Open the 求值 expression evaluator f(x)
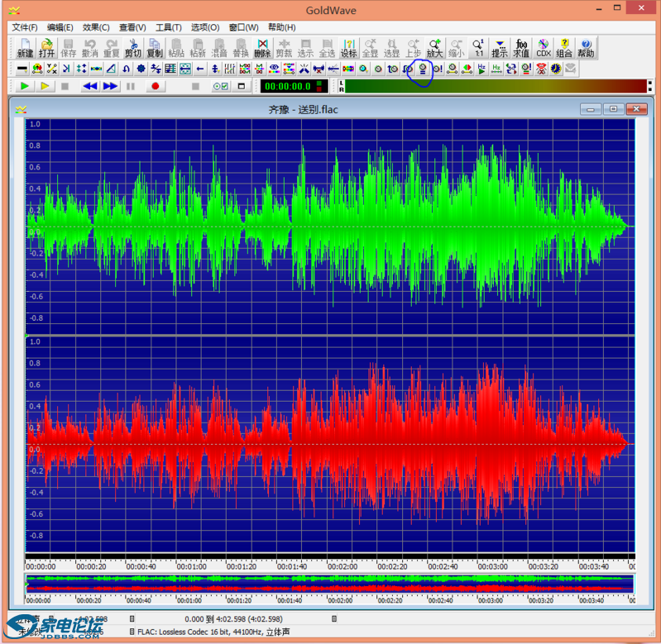661x644 pixels. pyautogui.click(x=521, y=48)
